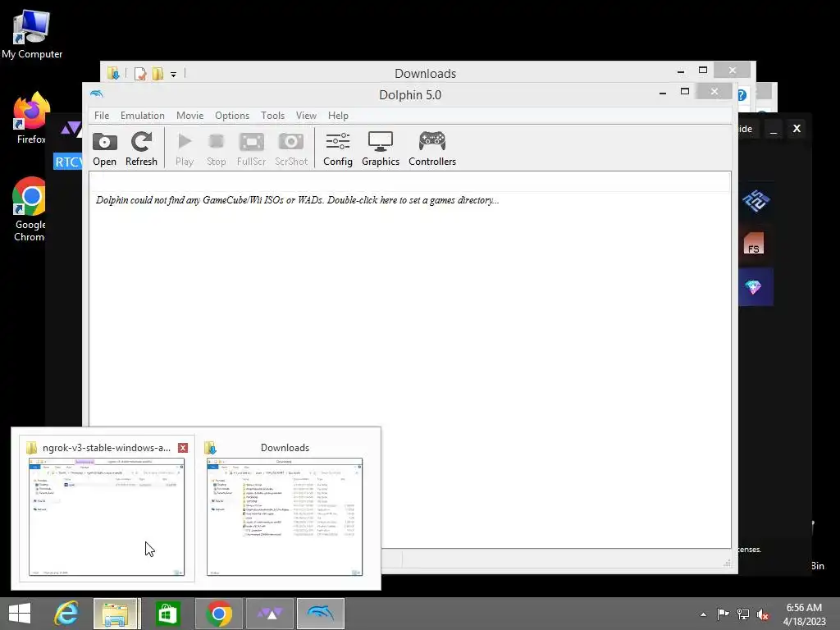Click the properties icon in the Downloads title bar
Screen dimensions: 840x630
click(x=140, y=73)
